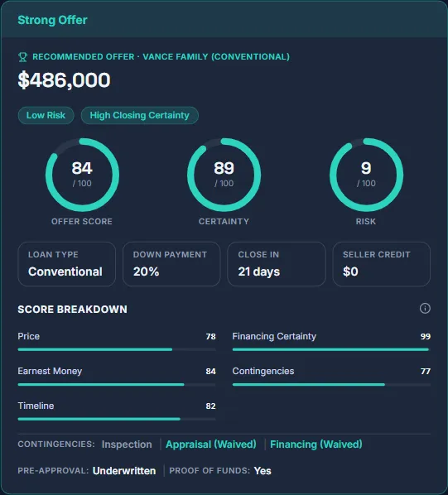448x495 pixels.
Task: Click the Contingencies score progress bar
Action: point(331,385)
